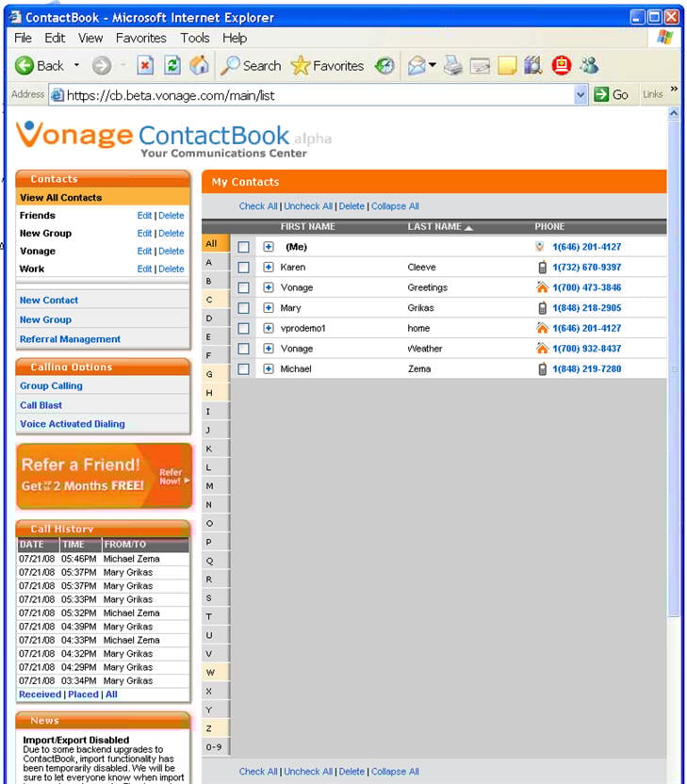The image size is (687, 784).
Task: Click mobile phone icon beside Karen Cleeve's number
Action: point(542,268)
